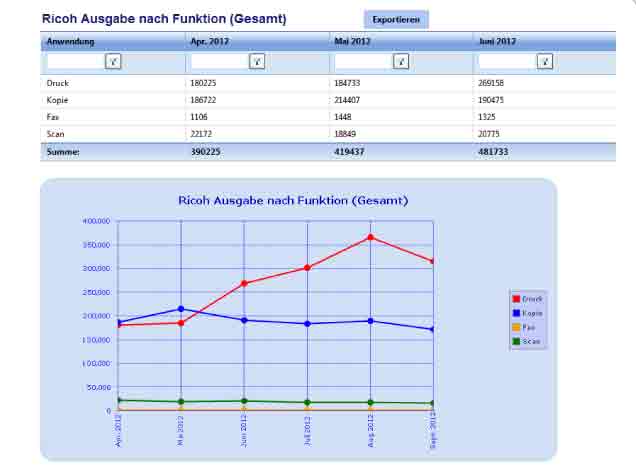
Task: Sort by Anwendung column header
Action: (71, 41)
